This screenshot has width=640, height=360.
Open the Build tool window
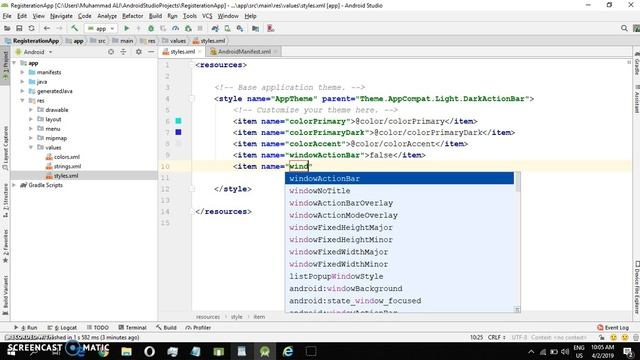(166, 327)
